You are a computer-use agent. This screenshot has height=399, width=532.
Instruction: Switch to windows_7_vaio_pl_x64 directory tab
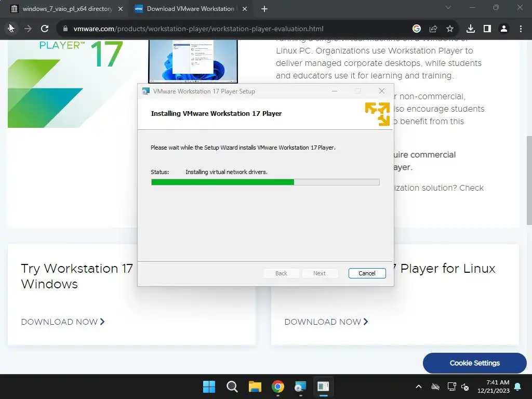(x=67, y=9)
